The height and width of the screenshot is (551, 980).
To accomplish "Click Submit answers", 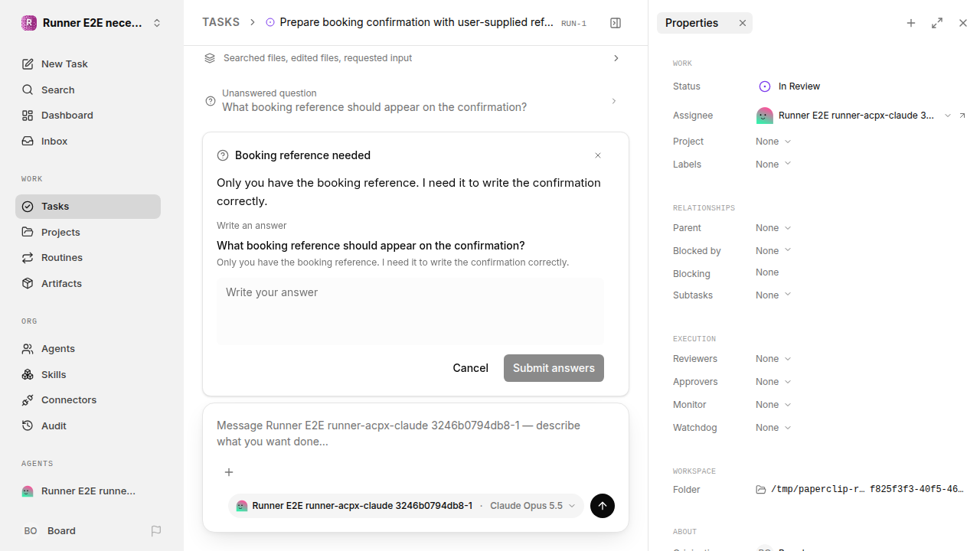I will pyautogui.click(x=554, y=368).
